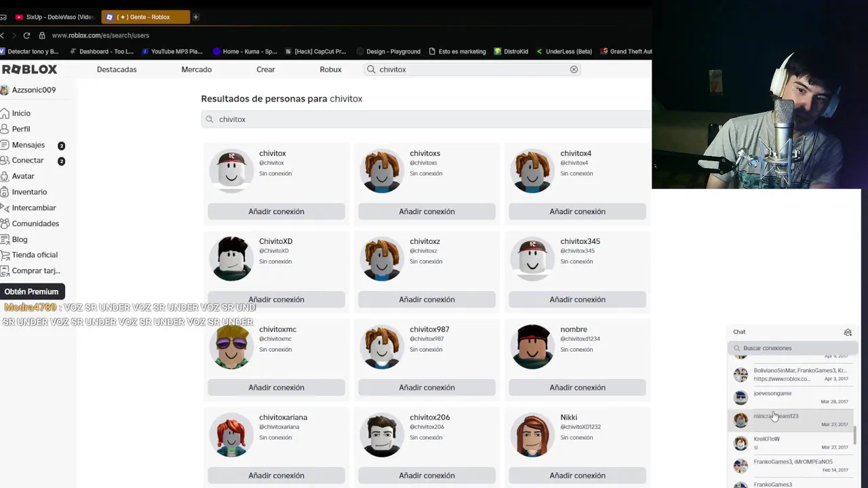Add connection for nombre
The height and width of the screenshot is (488, 868).
(577, 388)
